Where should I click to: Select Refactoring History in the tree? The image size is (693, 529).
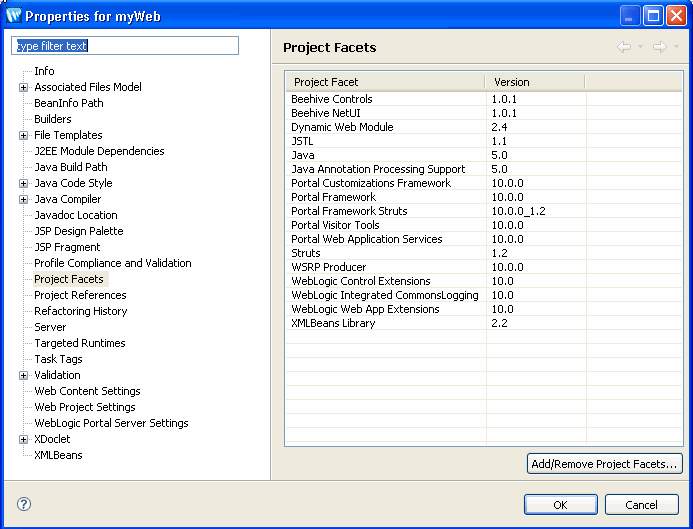(80, 311)
